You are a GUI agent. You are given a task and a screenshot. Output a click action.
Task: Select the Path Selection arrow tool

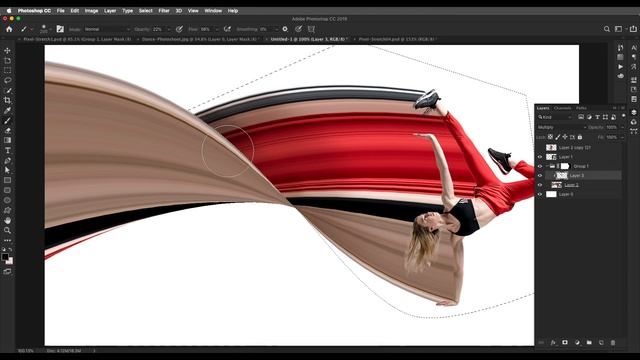[7, 170]
